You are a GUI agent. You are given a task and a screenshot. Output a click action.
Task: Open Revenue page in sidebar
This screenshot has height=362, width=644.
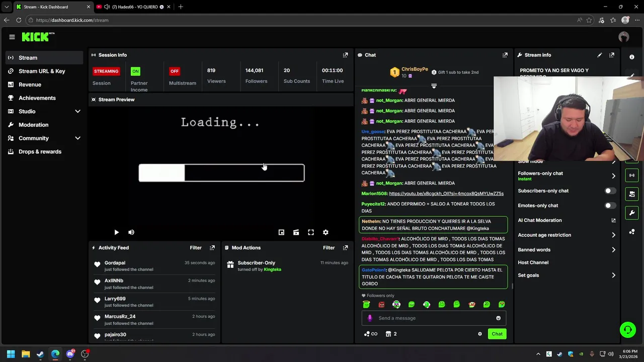[44, 84]
